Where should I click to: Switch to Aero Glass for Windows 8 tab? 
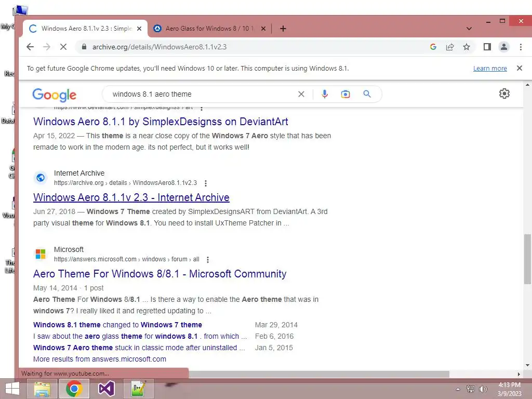(209, 29)
